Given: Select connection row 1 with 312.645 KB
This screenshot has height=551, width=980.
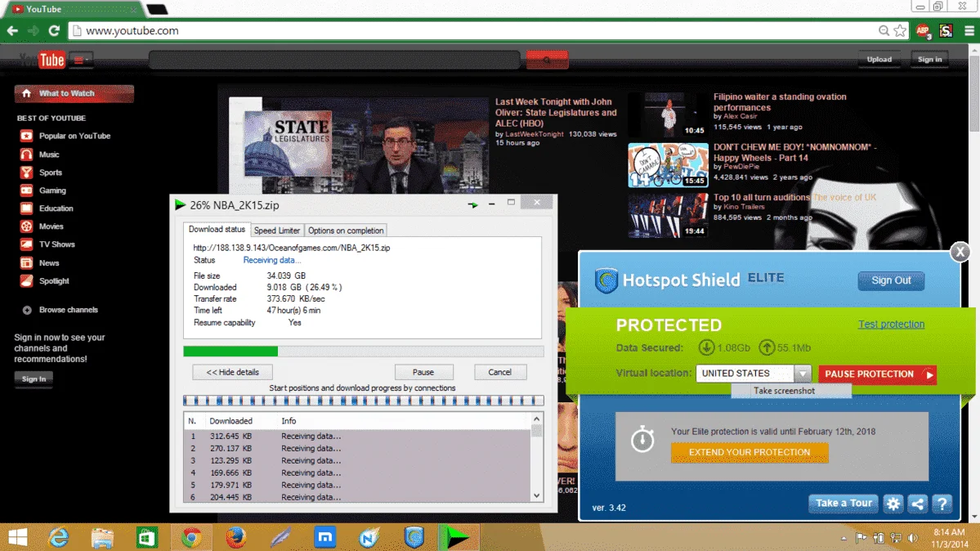Looking at the screenshot, I should coord(357,436).
